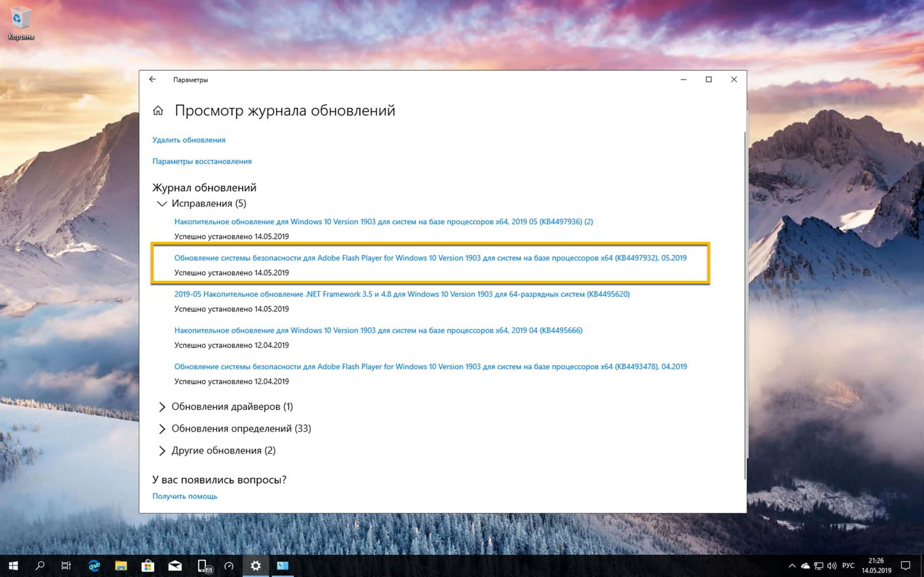Click the Удалить обновления link
The width and height of the screenshot is (924, 577).
[x=188, y=140]
